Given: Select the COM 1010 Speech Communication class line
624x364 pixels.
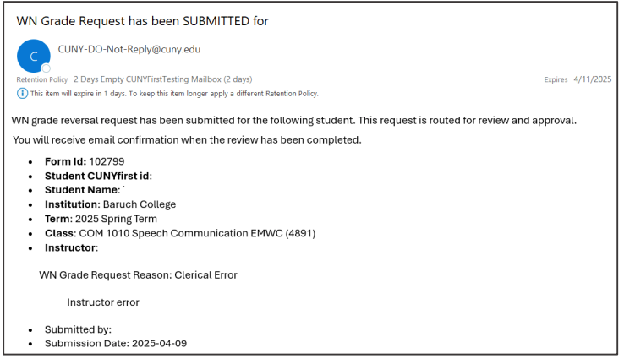Looking at the screenshot, I should [180, 233].
